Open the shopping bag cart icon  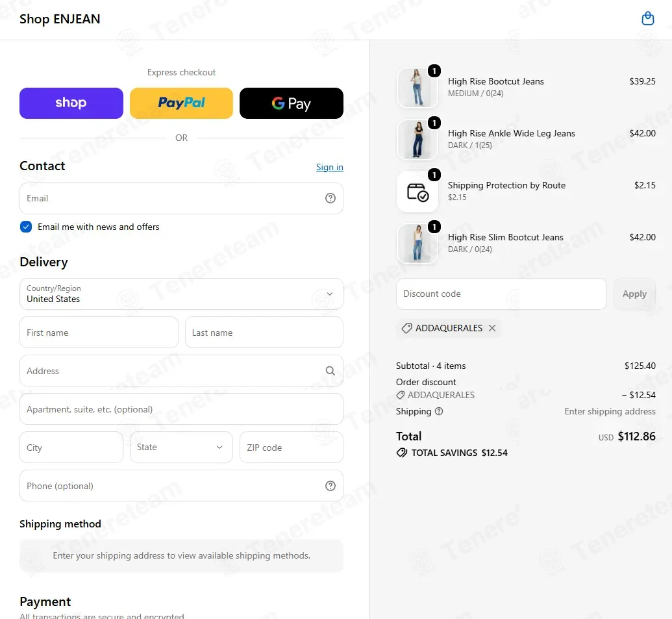tap(647, 18)
